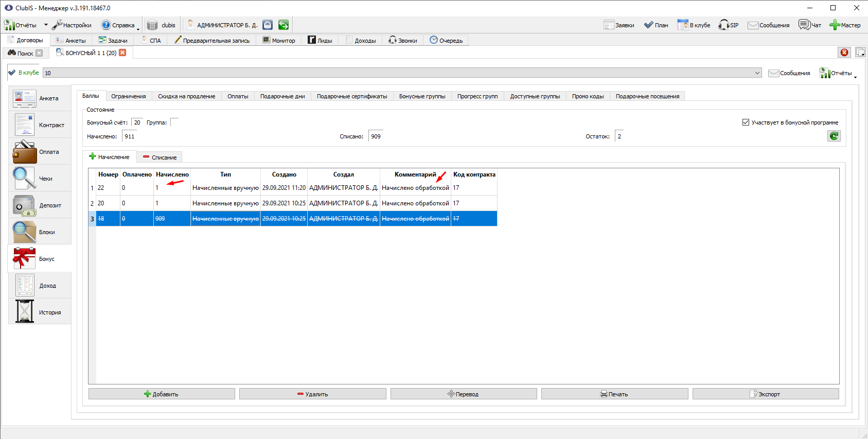Open the SIP headset icon
Screen dimensions: 868x439
(723, 25)
